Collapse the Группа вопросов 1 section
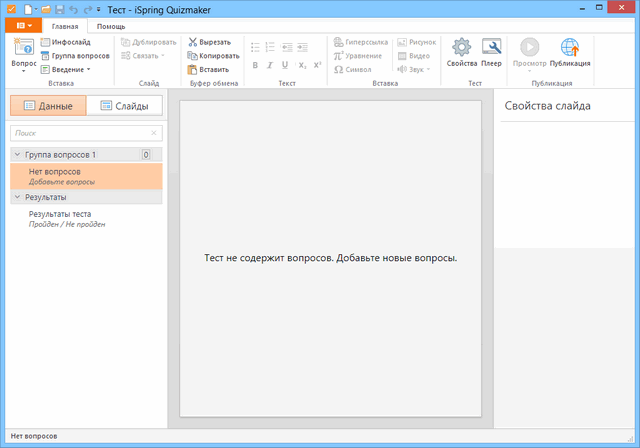Image resolution: width=640 pixels, height=448 pixels. pyautogui.click(x=17, y=155)
